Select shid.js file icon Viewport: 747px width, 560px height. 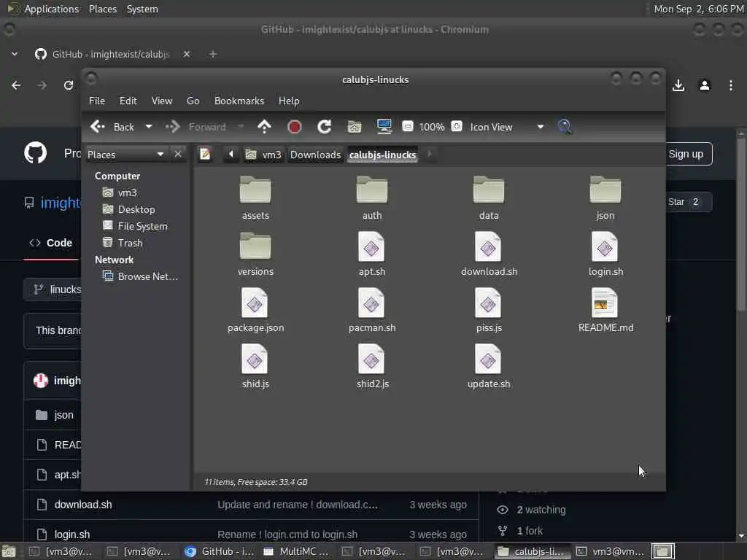click(x=255, y=359)
